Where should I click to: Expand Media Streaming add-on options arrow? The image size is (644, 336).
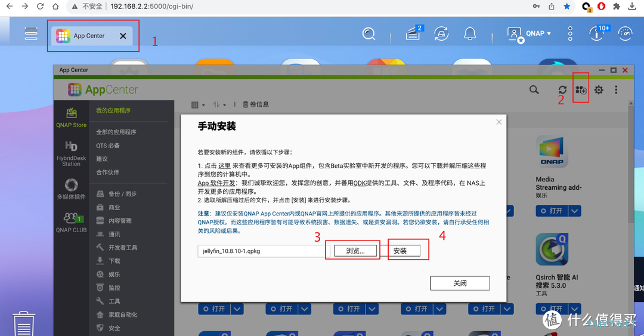tap(575, 211)
